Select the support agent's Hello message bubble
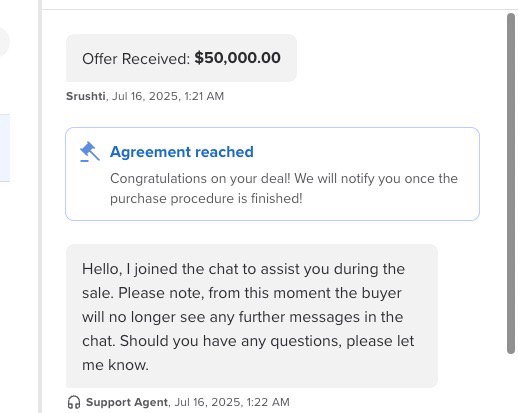 [252, 316]
